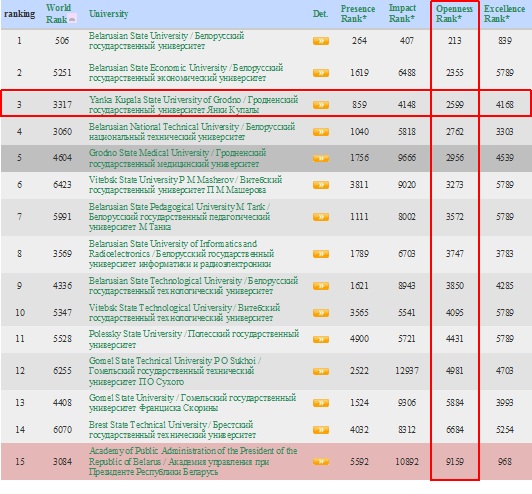The width and height of the screenshot is (532, 494).
Task: Select presence rank value 5592
Action: tap(359, 461)
